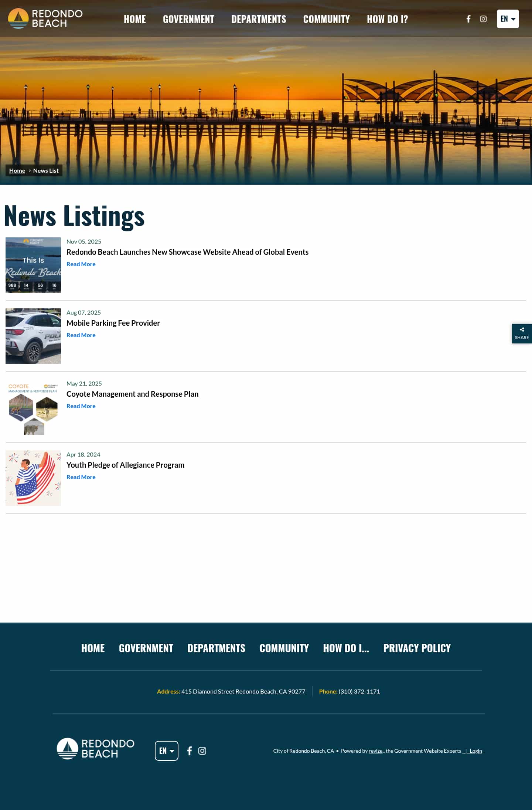Click the (310) 372-1171 phone link

pyautogui.click(x=359, y=691)
